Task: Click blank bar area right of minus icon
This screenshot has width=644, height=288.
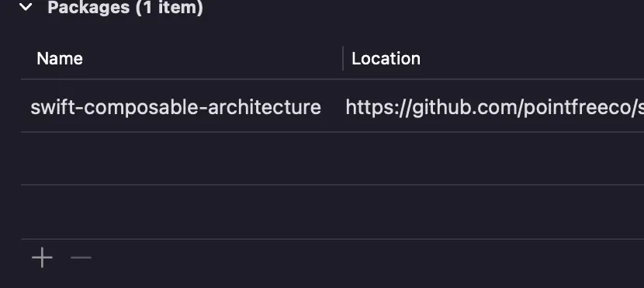Action: [369, 258]
